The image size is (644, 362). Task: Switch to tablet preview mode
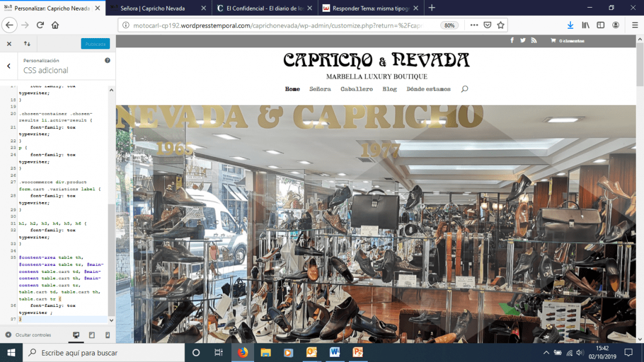click(91, 335)
